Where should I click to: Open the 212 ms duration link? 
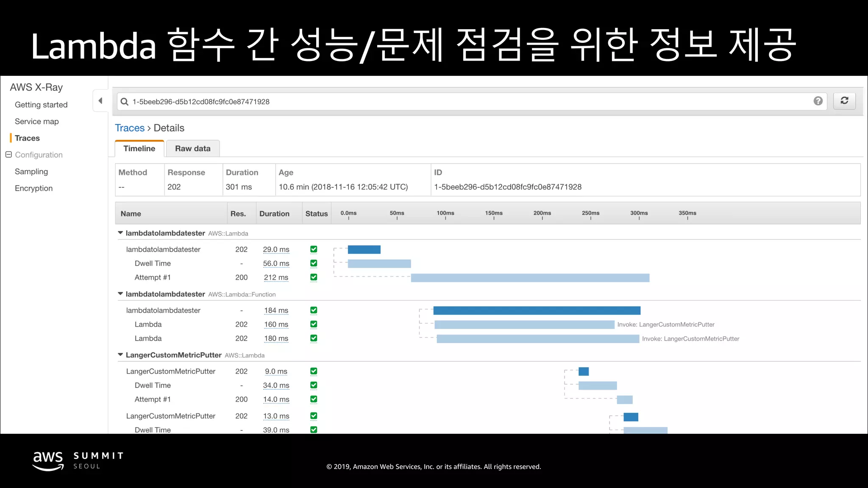(276, 277)
